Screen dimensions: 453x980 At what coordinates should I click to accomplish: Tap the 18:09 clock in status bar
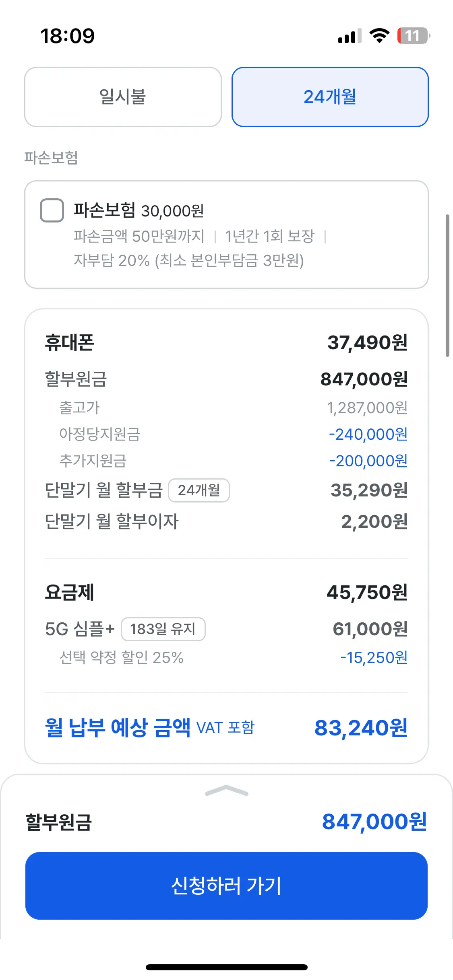click(68, 36)
